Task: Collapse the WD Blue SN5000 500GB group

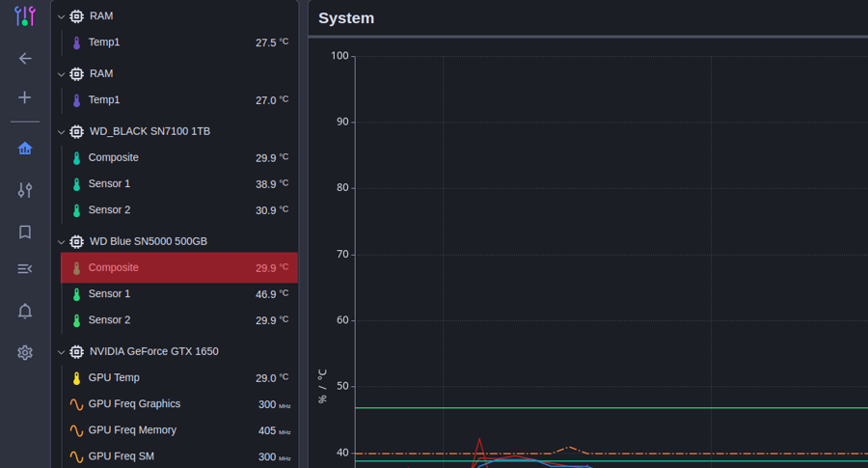Action: click(x=62, y=241)
